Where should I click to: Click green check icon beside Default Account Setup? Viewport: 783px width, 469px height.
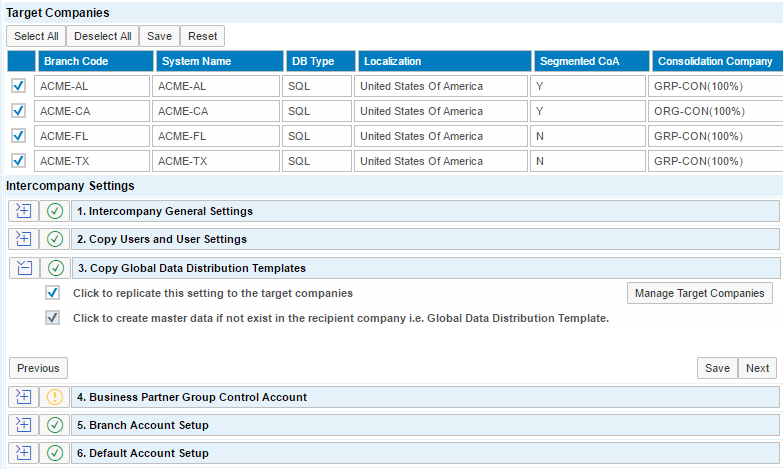coord(55,453)
